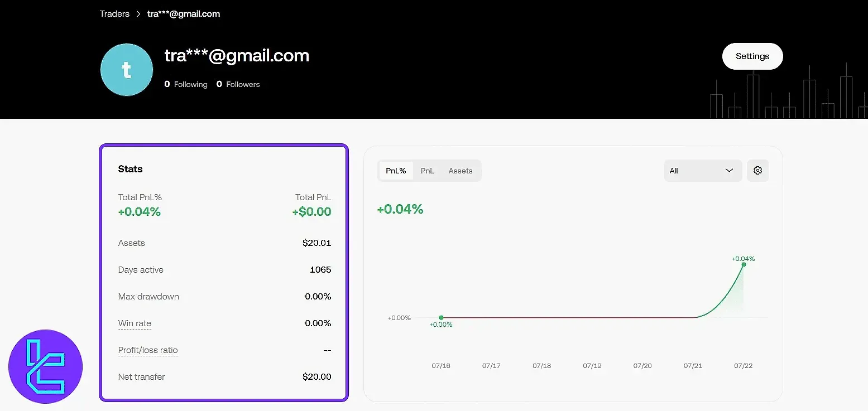Click the Net transfer amount
The height and width of the screenshot is (411, 868).
pos(316,377)
